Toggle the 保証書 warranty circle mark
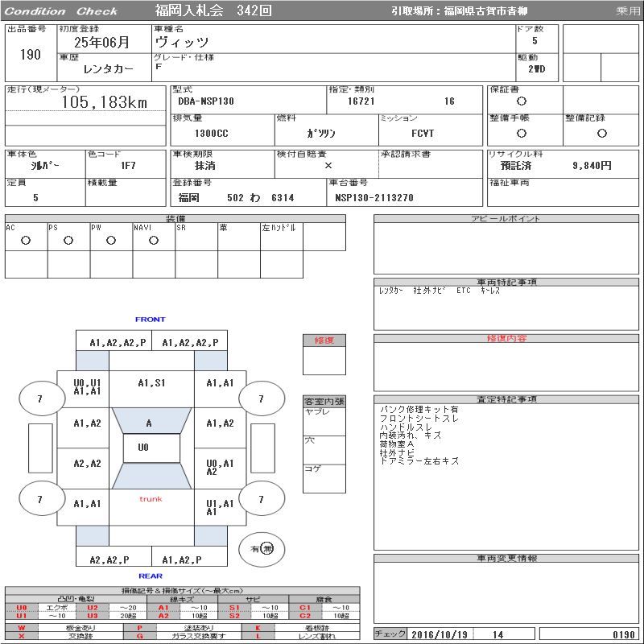644x644 pixels. [x=522, y=101]
